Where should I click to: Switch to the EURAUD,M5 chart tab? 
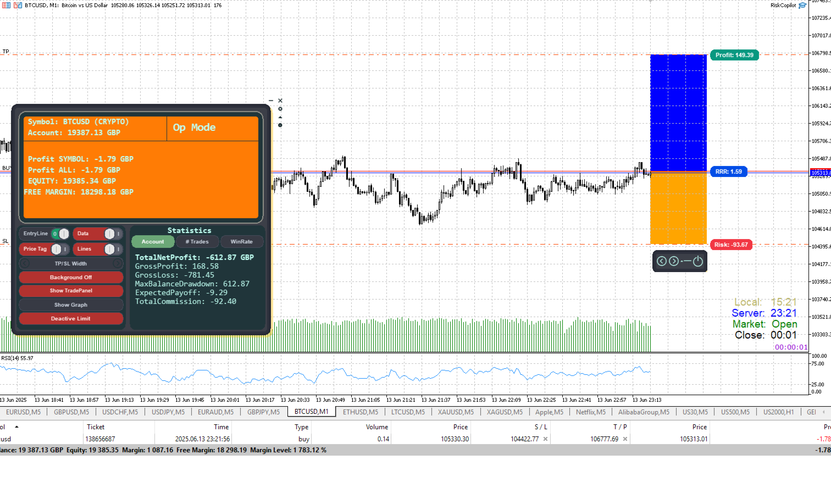215,412
